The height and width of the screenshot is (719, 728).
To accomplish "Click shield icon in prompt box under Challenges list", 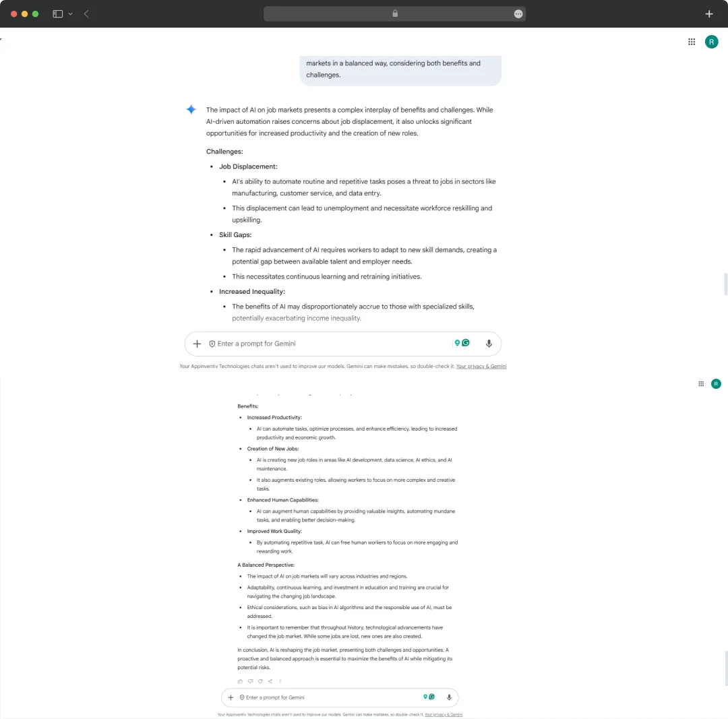I will pyautogui.click(x=212, y=344).
